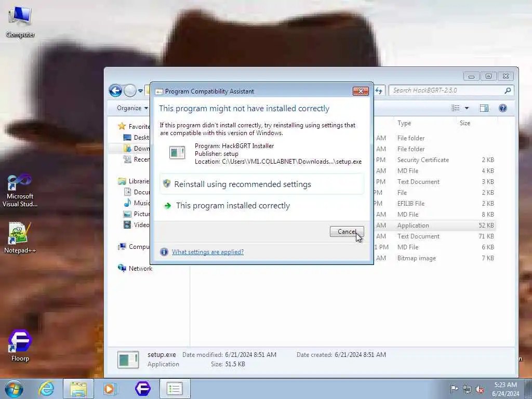Open the Computer desktop icon

(x=20, y=22)
